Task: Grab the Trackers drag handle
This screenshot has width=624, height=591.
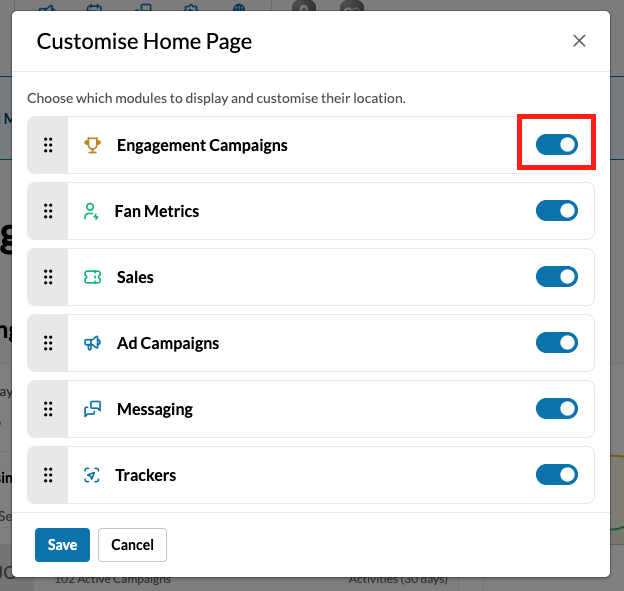Action: tap(48, 475)
